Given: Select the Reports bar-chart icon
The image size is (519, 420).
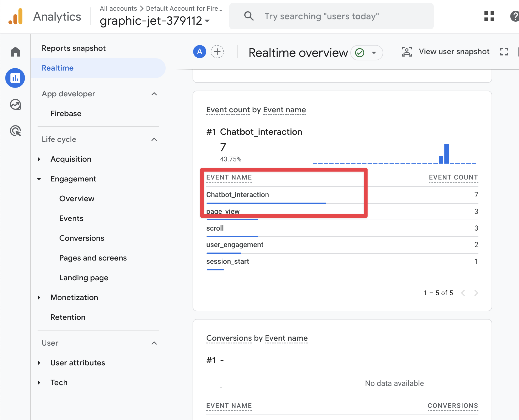Looking at the screenshot, I should (x=15, y=78).
